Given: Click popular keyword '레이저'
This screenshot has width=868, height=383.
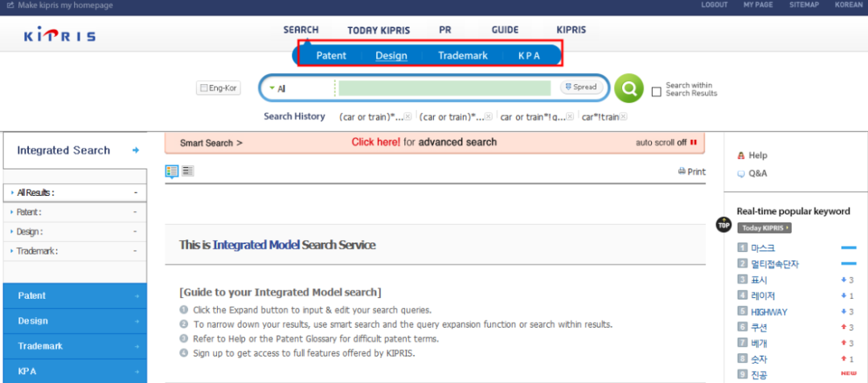Looking at the screenshot, I should click(763, 295).
